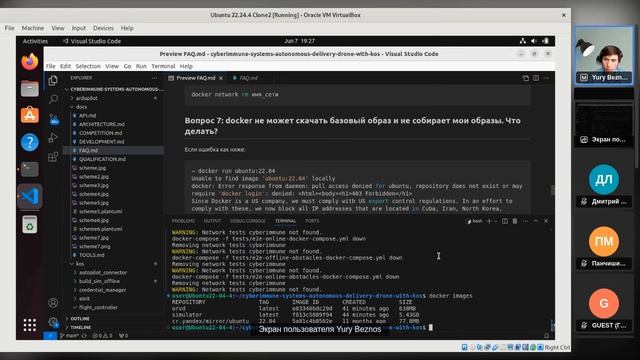Screen dimensions: 640x360
Task: Click the Explorer panel more actions ellipsis
Action: [x=155, y=78]
